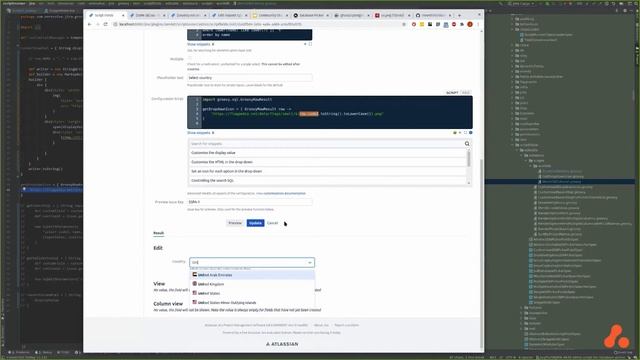Viewport: 640px width, 360px height.
Task: Click the blue Update button
Action: 256,223
